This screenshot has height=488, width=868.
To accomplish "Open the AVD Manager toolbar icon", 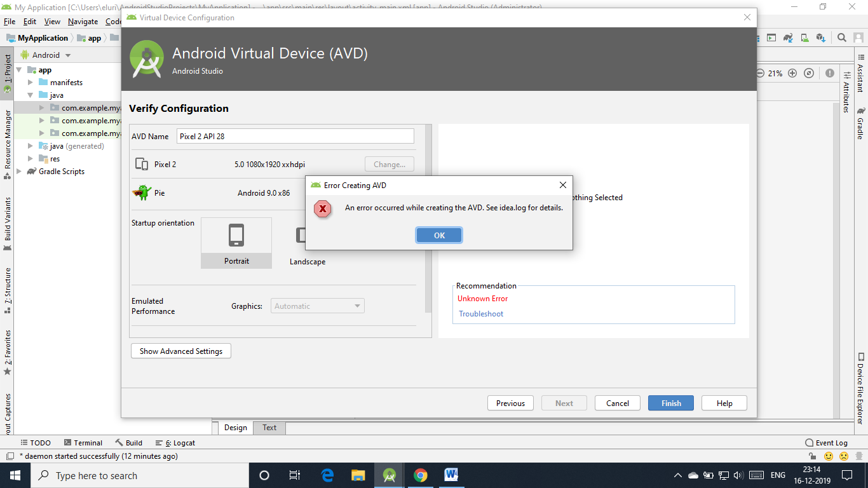I will point(804,38).
